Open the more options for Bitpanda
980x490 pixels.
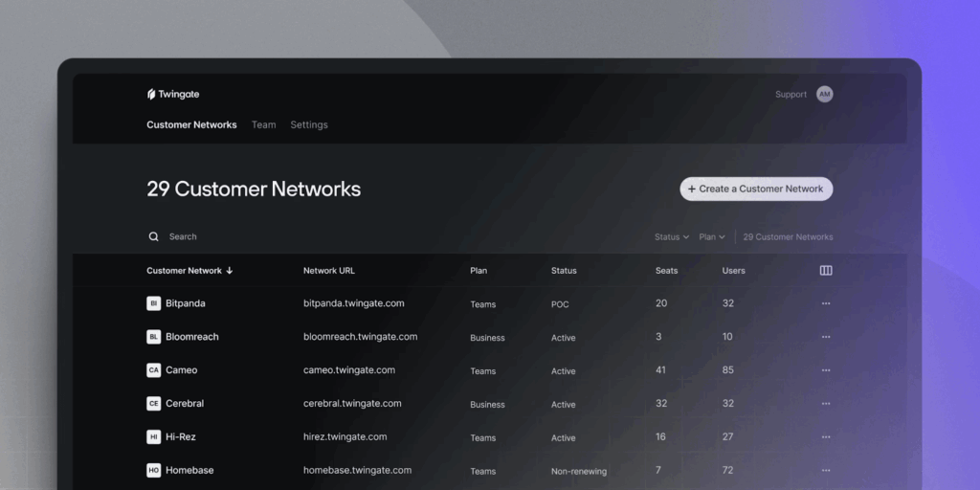tap(826, 303)
